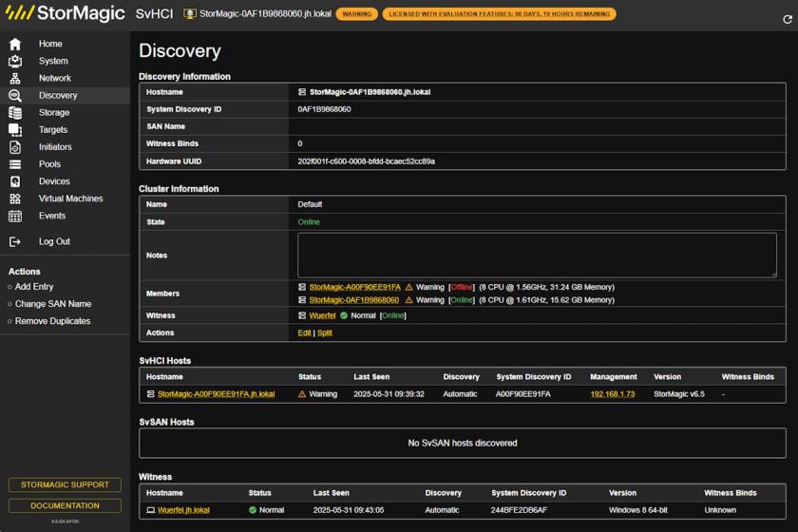
Task: Open Virtual Machines page
Action: coord(70,199)
